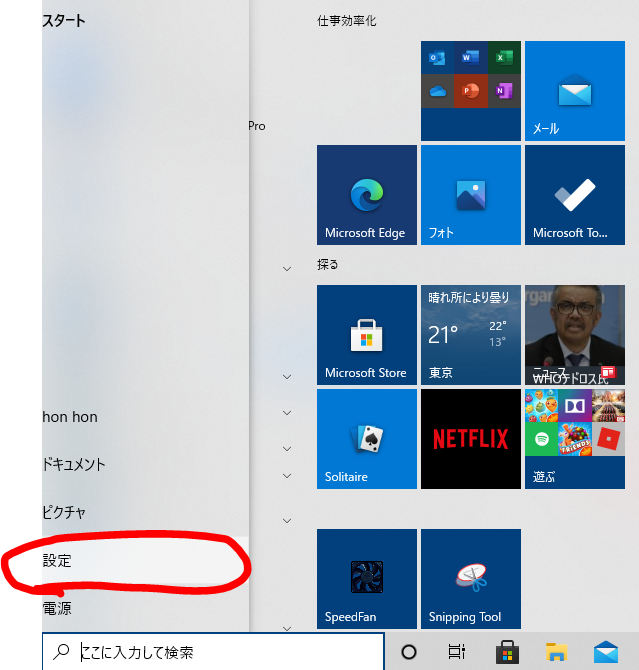Screen dimensions: 639x670
Task: Open OneNote in the Office tile folder
Action: [504, 91]
